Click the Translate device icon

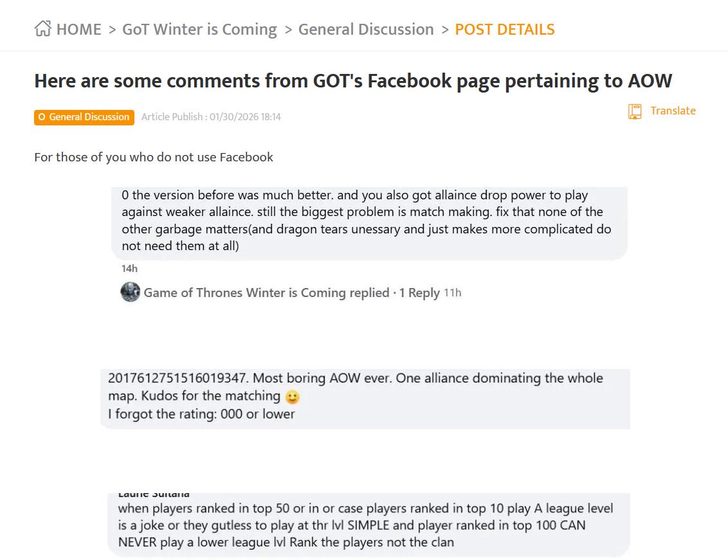(635, 111)
